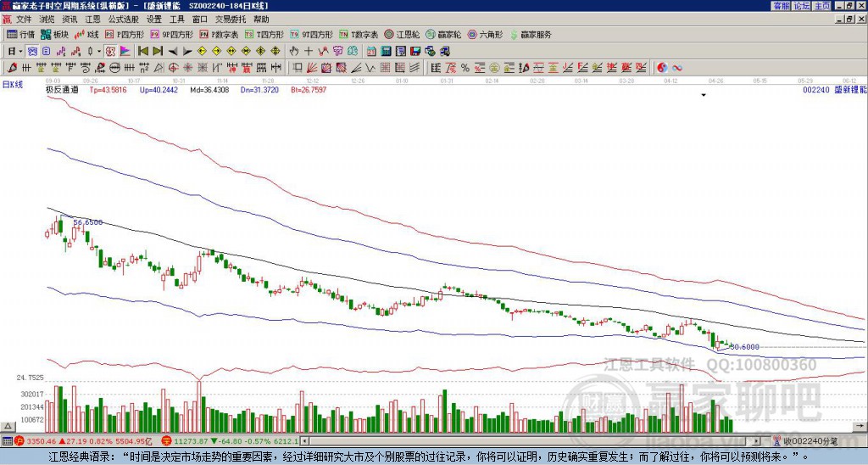Screen dimensions: 868x465
Task: Click the 11273.87 index status value
Action: (x=190, y=441)
